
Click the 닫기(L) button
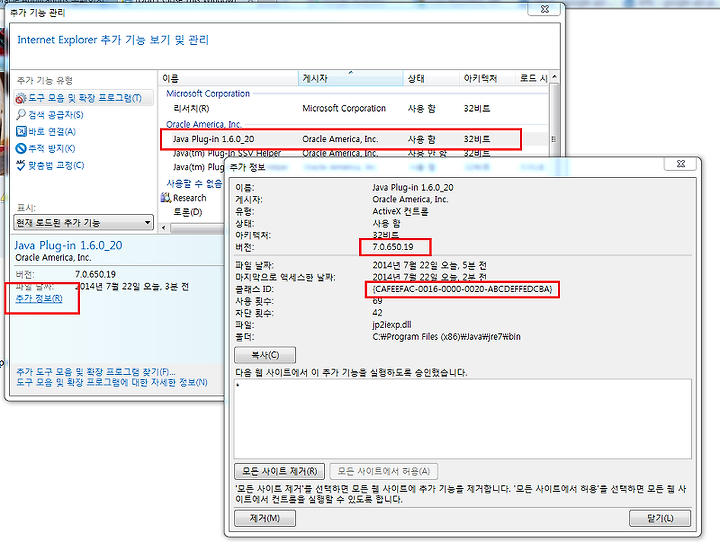click(660, 518)
